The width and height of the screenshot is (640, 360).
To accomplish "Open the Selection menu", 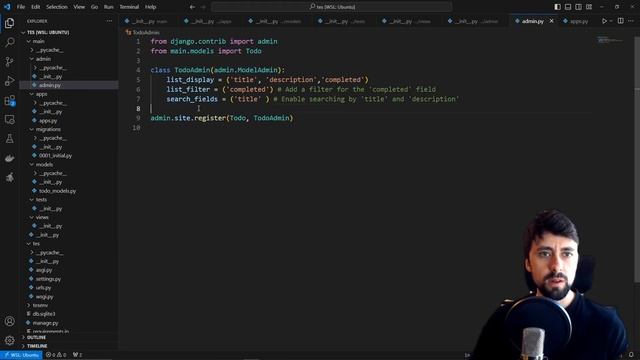I will pos(57,7).
